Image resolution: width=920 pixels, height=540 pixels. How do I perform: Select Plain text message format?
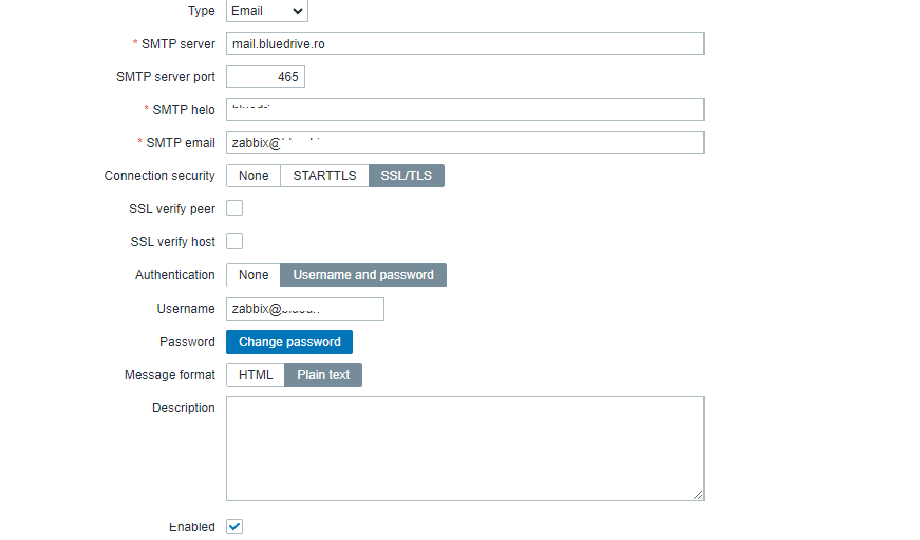coord(324,375)
